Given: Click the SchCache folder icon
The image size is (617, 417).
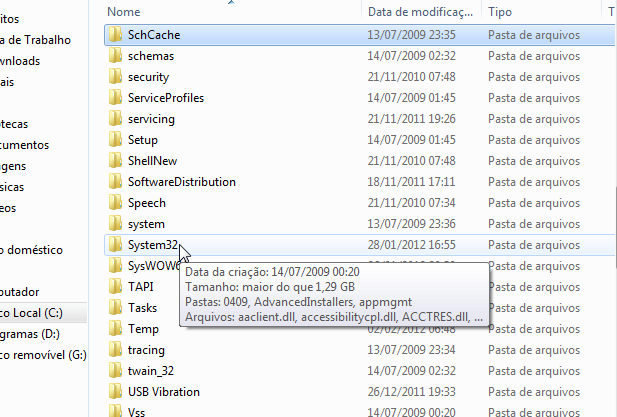Looking at the screenshot, I should tap(116, 35).
